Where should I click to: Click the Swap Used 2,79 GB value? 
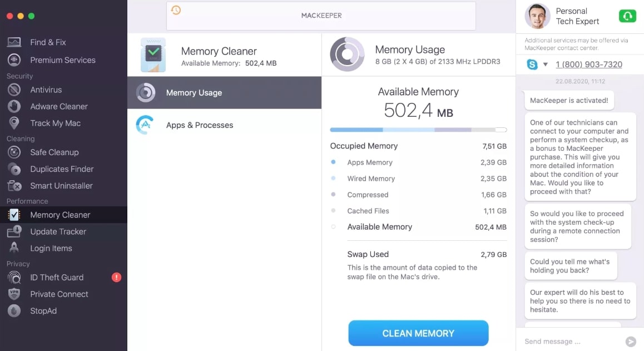[x=493, y=254]
